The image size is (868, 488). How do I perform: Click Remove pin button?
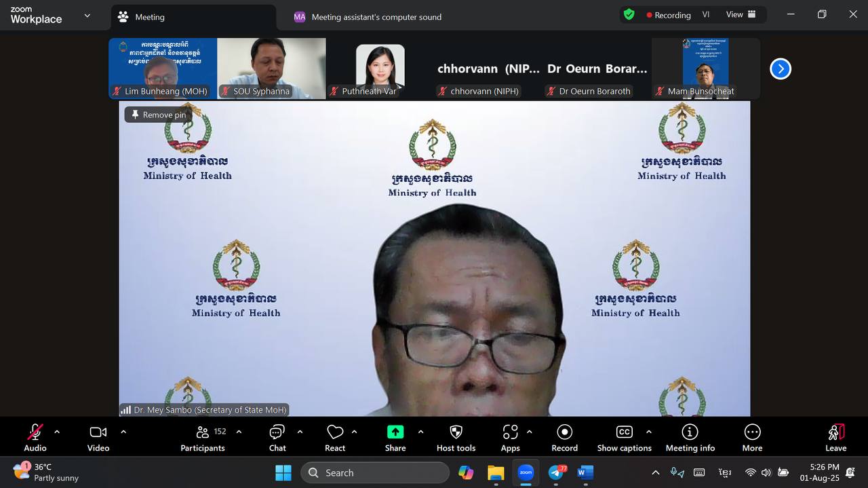coord(159,115)
